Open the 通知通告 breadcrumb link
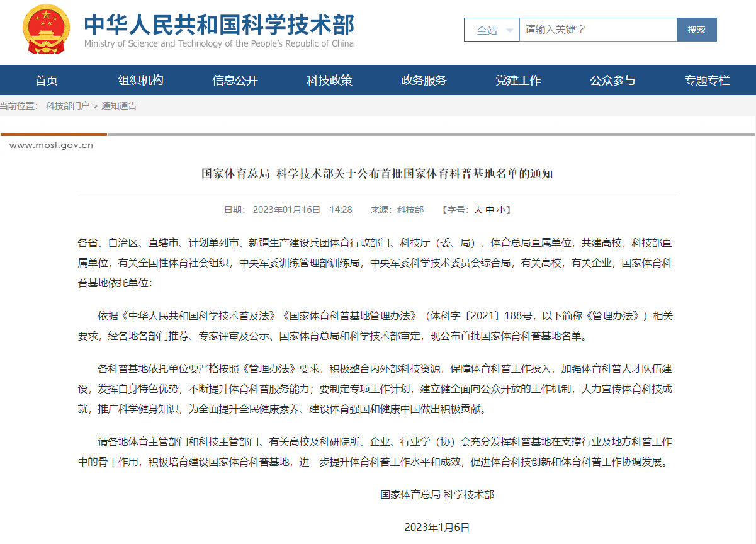756x544 pixels. tap(118, 106)
